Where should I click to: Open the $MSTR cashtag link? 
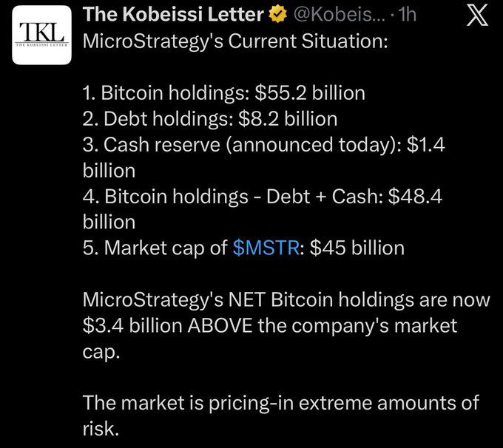coord(264,248)
